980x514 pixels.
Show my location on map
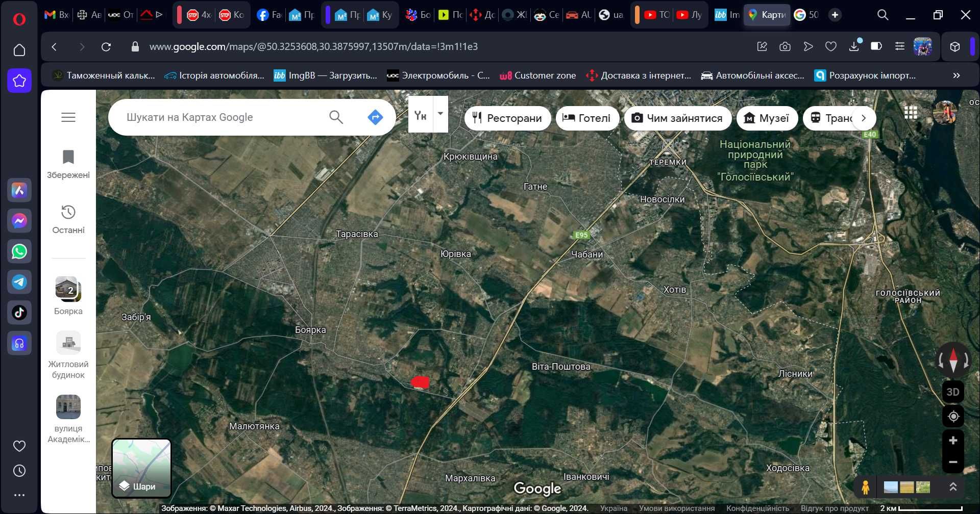tap(953, 417)
